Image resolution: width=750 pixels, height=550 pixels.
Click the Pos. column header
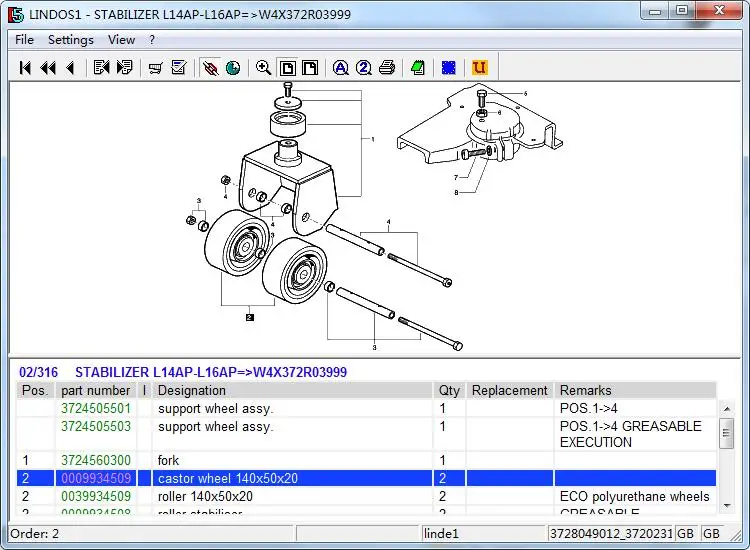35,390
